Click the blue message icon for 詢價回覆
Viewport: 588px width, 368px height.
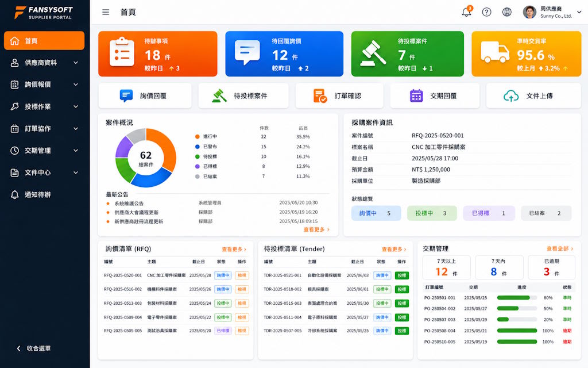[126, 96]
